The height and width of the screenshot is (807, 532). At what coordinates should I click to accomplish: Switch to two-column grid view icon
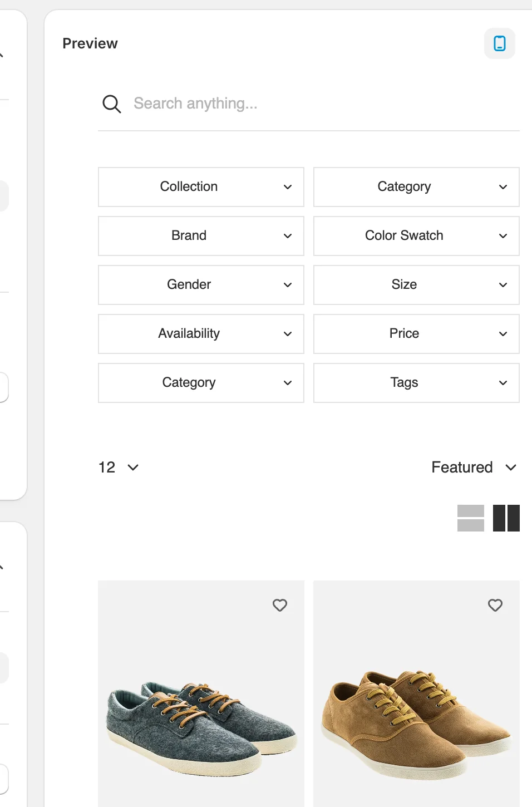pyautogui.click(x=506, y=518)
